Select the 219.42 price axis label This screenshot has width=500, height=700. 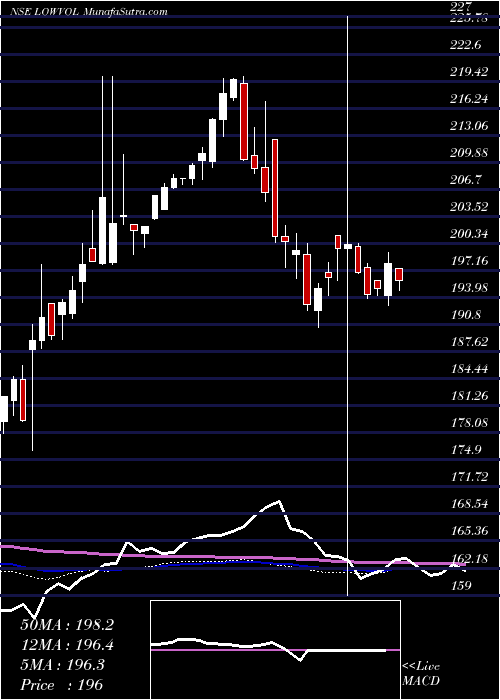click(471, 72)
